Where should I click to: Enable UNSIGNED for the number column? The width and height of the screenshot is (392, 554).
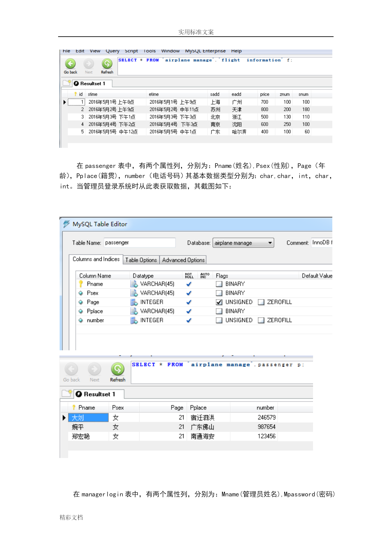coord(219,320)
